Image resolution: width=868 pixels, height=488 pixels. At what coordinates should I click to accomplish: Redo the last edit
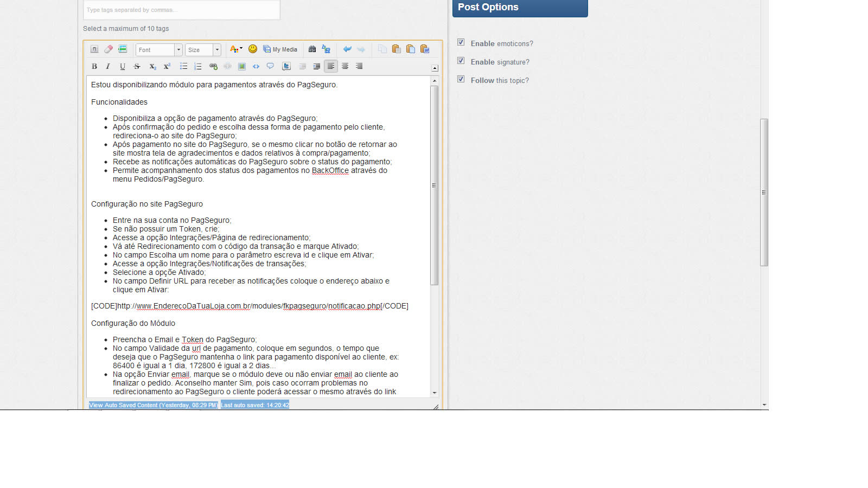pos(361,49)
